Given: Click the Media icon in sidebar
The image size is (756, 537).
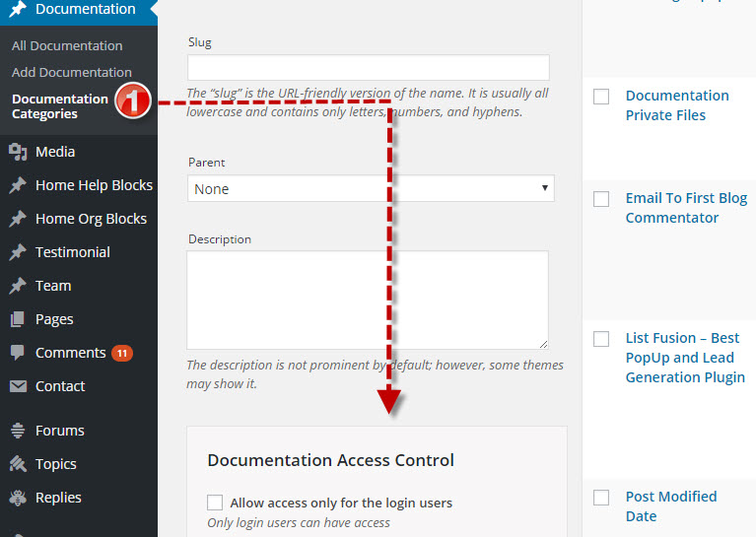Looking at the screenshot, I should pyautogui.click(x=18, y=152).
